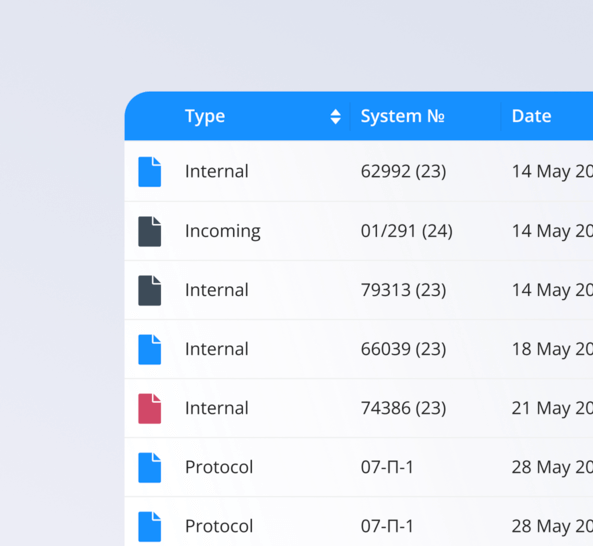This screenshot has height=546, width=593.
Task: Click system number 07-П-1 in the Protocol row above the last row
Action: coord(387,467)
